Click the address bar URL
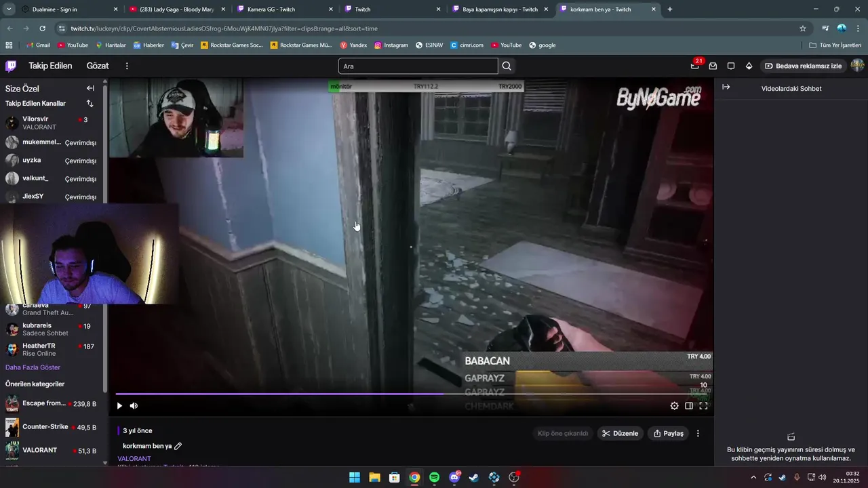 coord(224,28)
